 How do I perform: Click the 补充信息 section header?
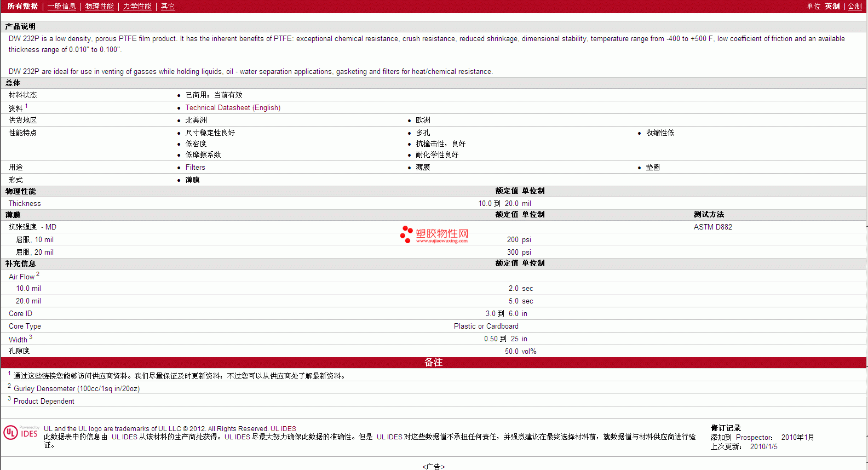[20, 264]
